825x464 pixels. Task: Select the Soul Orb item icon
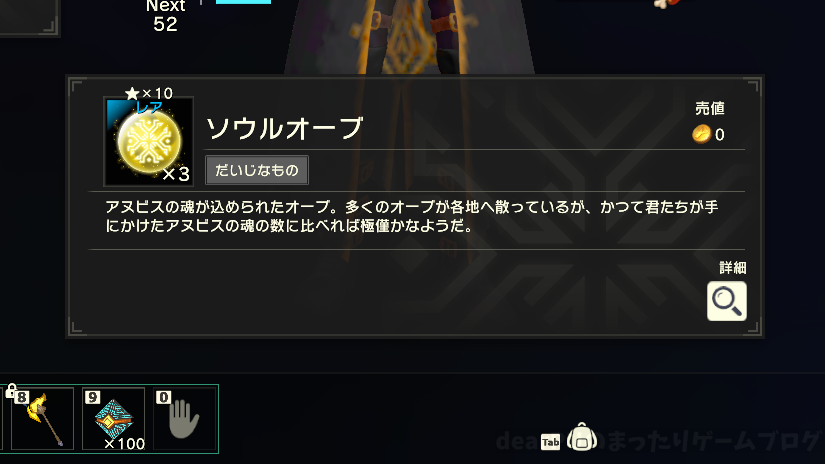coord(149,142)
